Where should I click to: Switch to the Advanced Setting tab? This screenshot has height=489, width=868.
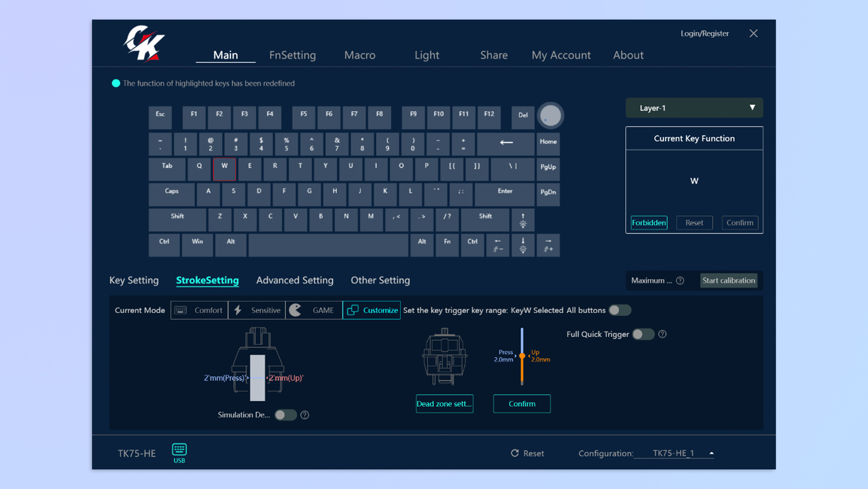294,280
